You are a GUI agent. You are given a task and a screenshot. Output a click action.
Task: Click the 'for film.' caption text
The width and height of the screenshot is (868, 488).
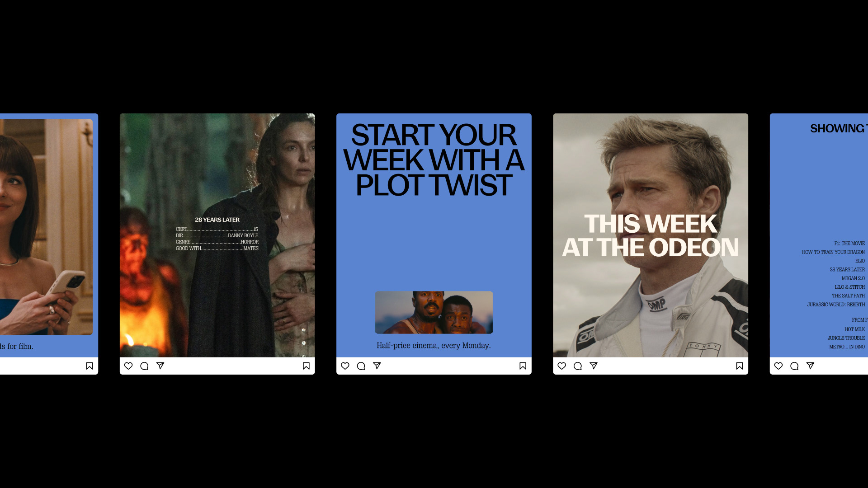coord(20,347)
